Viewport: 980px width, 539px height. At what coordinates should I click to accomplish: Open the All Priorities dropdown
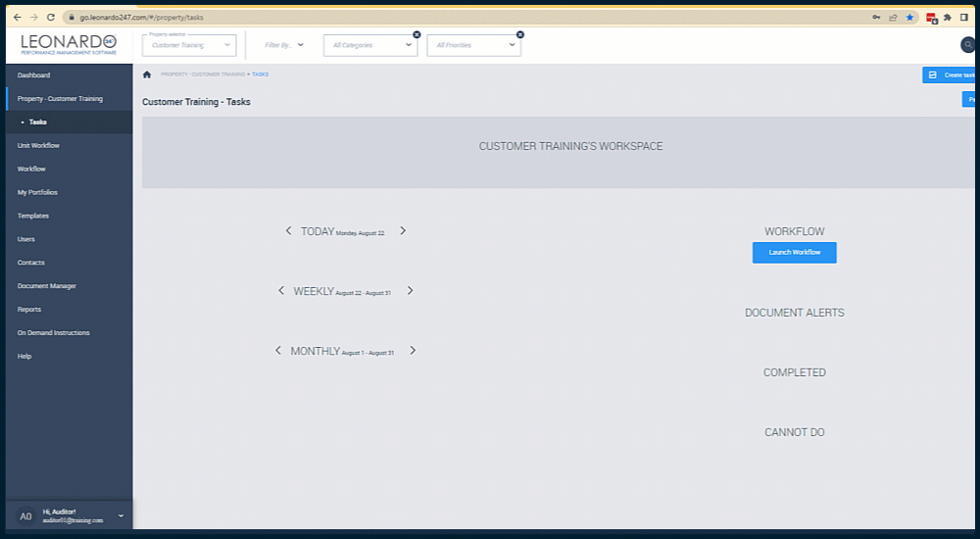click(473, 45)
